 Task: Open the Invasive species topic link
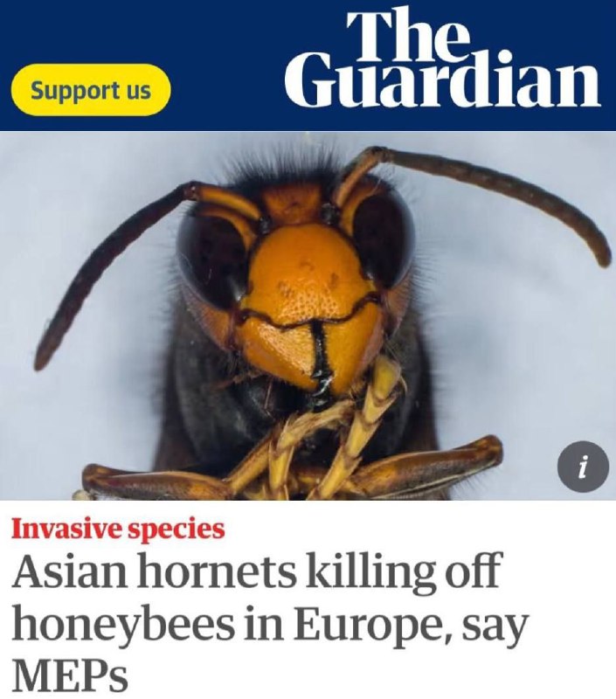click(x=118, y=529)
